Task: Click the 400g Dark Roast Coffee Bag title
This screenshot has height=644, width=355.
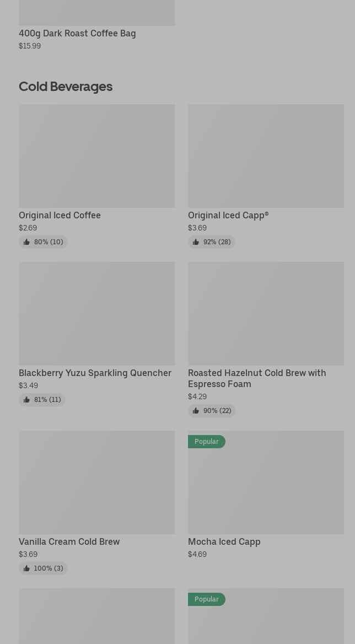Action: [x=77, y=33]
